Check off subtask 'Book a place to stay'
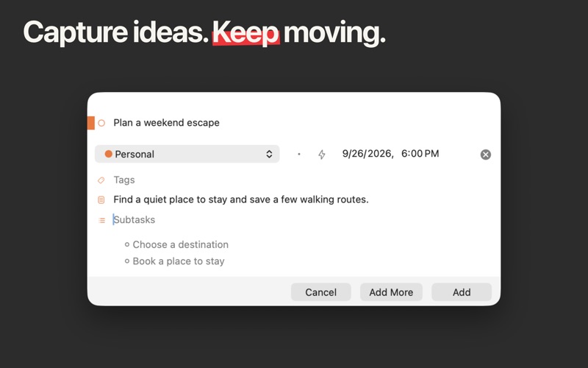 point(127,261)
